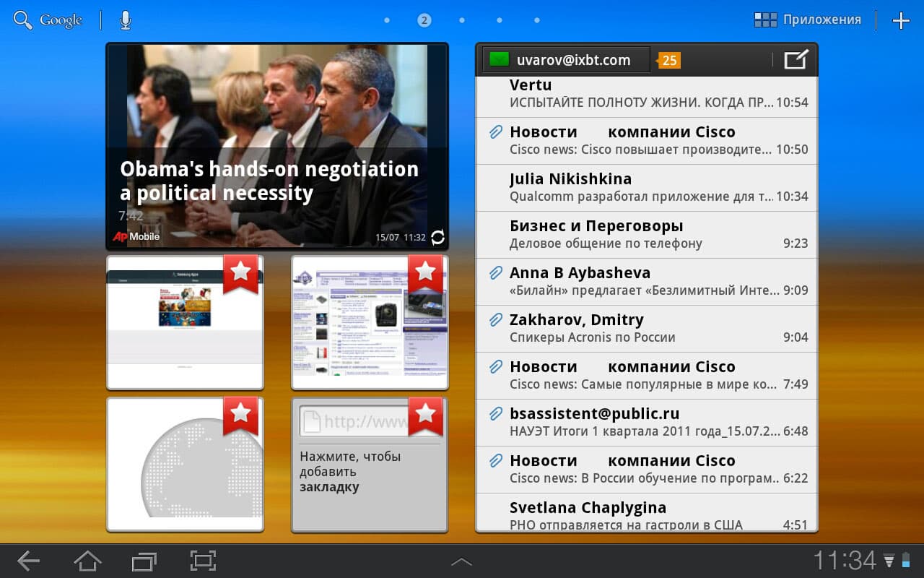
Task: Refresh the AP news widget
Action: 437,237
